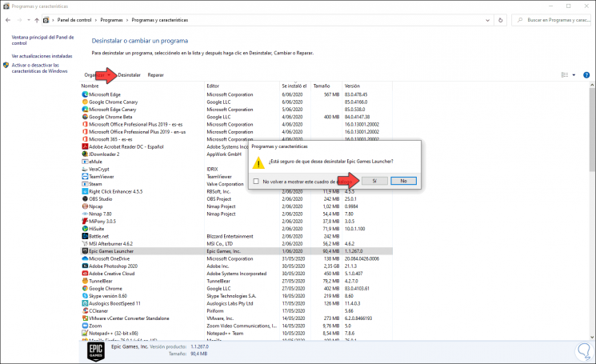Click the VeraCrypt program icon

click(85, 169)
